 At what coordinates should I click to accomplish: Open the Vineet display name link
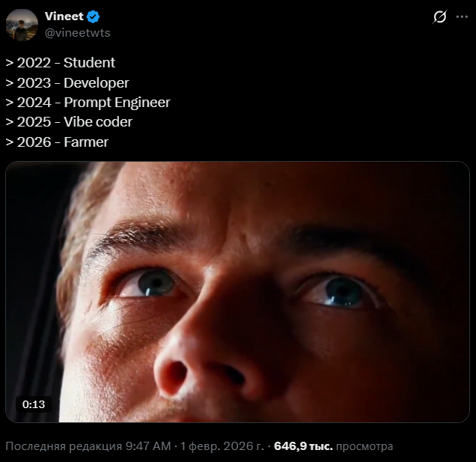(64, 17)
